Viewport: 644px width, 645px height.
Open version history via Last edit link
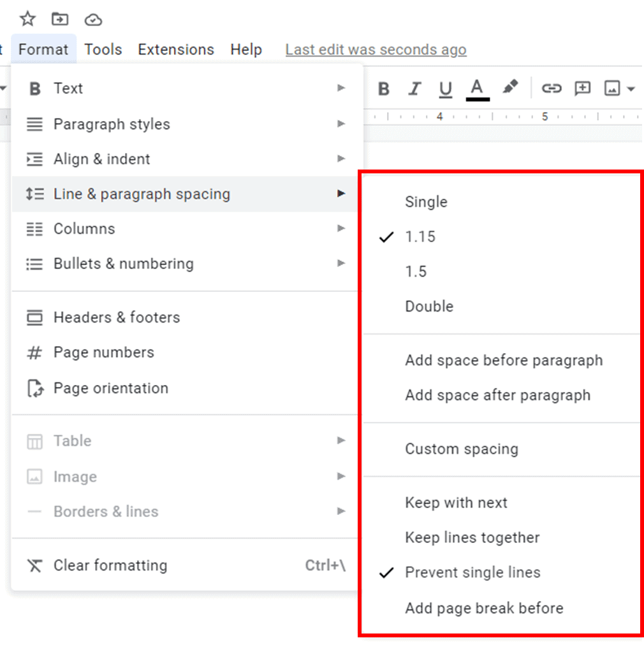tap(376, 49)
